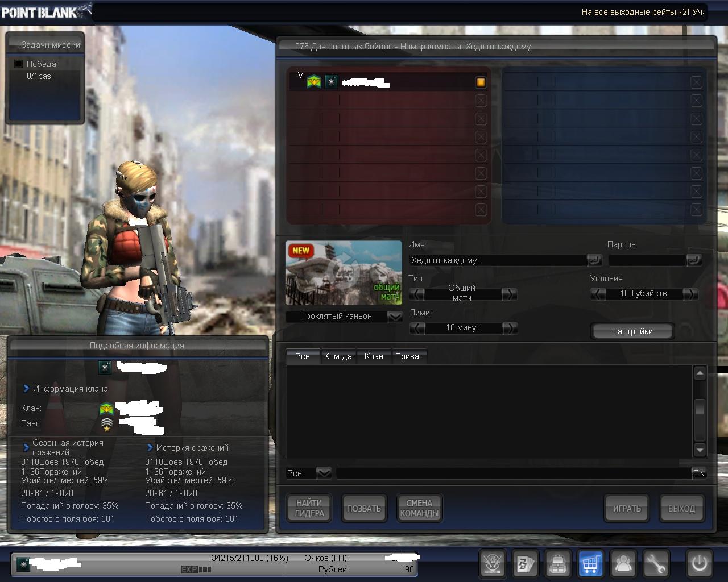Open the wrench options icon
The image size is (728, 582).
point(656,564)
